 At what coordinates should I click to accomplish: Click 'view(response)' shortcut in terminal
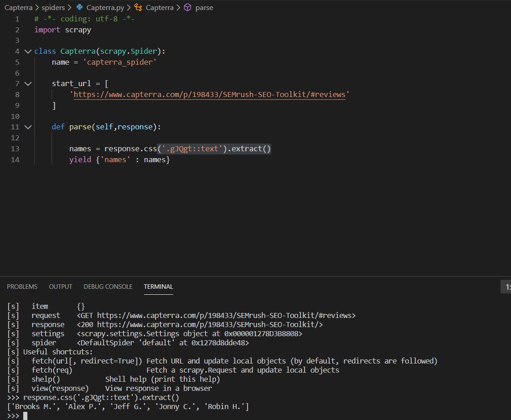[x=60, y=389]
